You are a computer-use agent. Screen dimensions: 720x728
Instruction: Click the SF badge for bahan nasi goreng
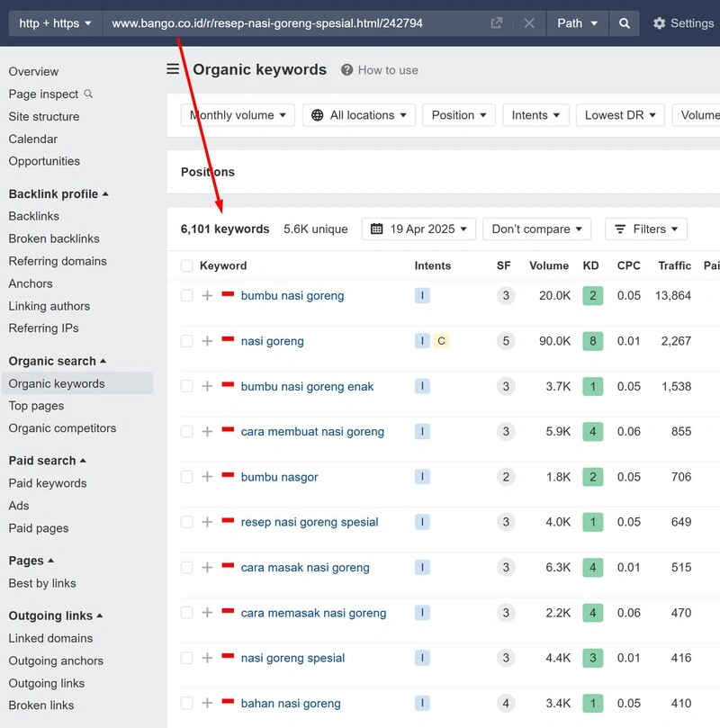(506, 704)
